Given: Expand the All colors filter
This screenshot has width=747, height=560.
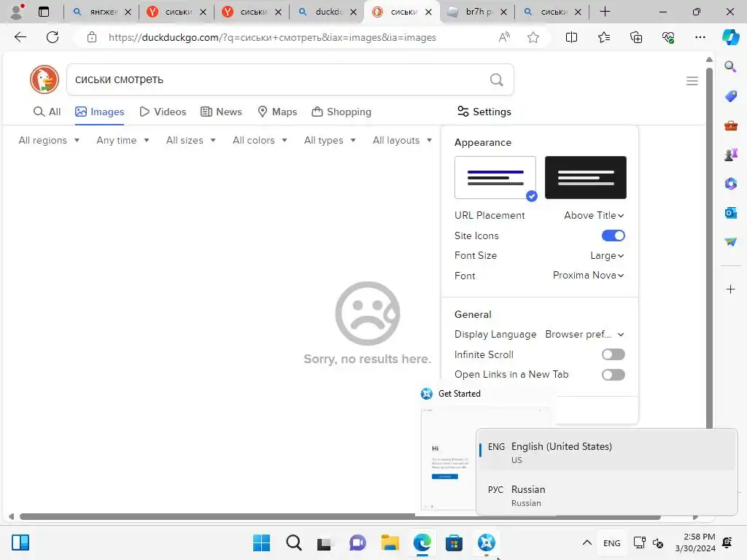Looking at the screenshot, I should 260,141.
